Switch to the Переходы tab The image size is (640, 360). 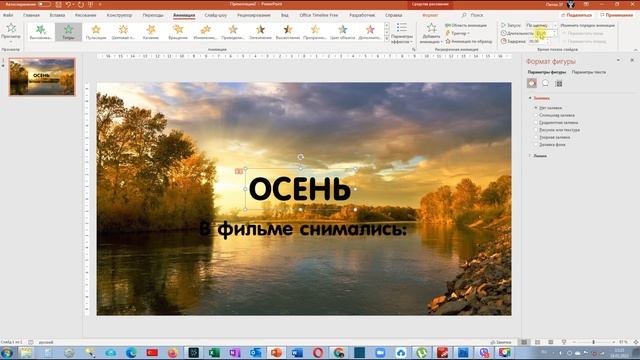coord(153,15)
